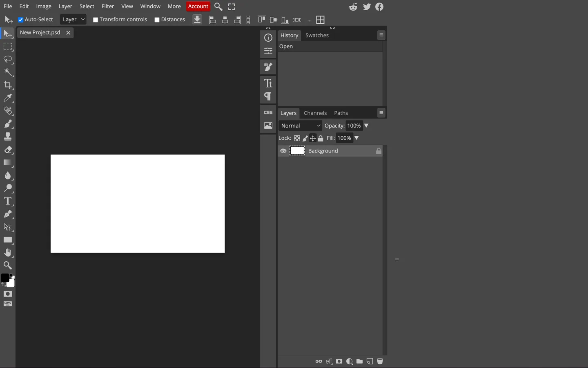The height and width of the screenshot is (368, 588).
Task: Switch to the Swatches tab
Action: tap(317, 35)
